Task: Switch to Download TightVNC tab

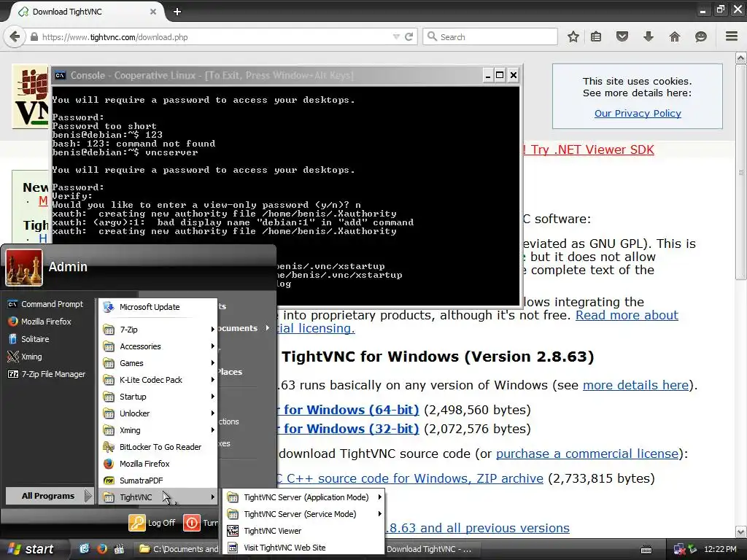Action: (86, 12)
